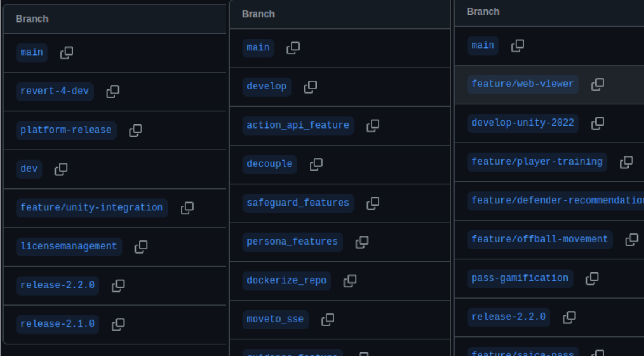Copy licensemanagement branch name icon
The height and width of the screenshot is (356, 644).
[141, 246]
